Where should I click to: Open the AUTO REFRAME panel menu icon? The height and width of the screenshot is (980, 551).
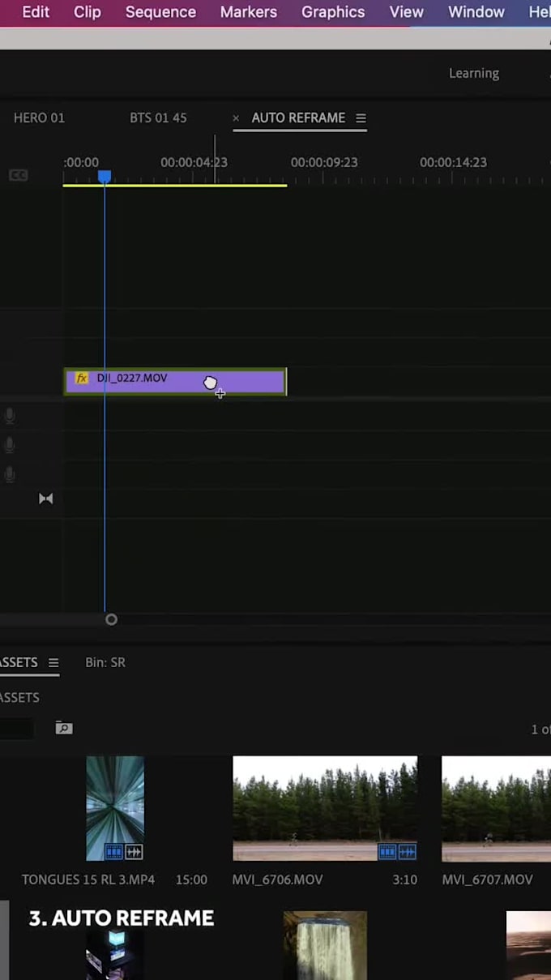[361, 118]
